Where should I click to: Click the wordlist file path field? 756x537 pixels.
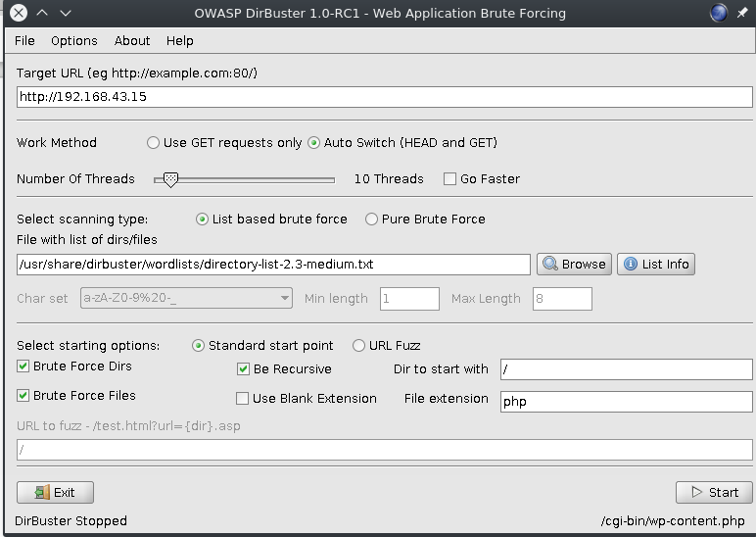pyautogui.click(x=273, y=265)
